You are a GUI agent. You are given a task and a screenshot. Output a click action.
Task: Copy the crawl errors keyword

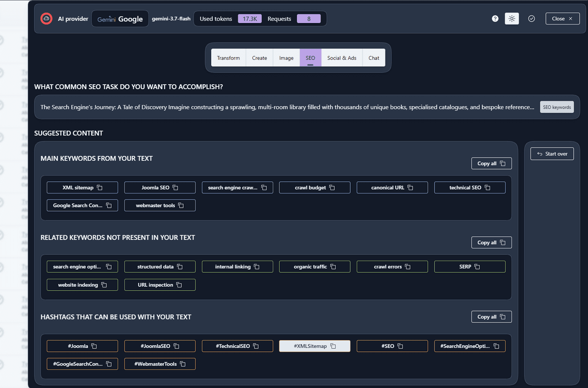click(392, 267)
